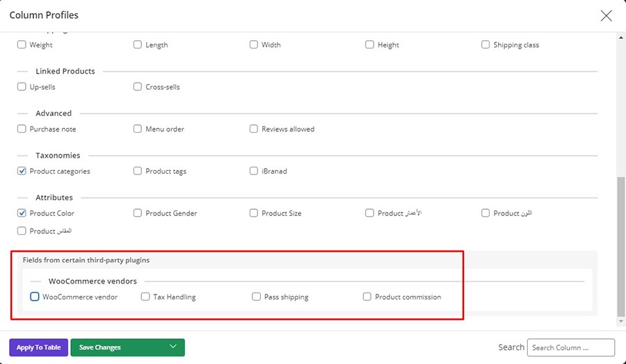
Task: Expand the Save Changes dropdown arrow
Action: [172, 347]
